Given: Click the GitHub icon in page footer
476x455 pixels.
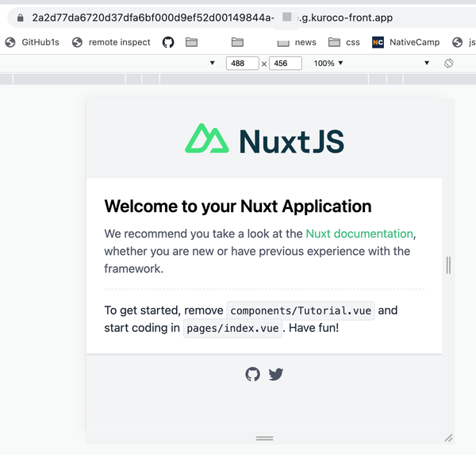Looking at the screenshot, I should pos(252,374).
